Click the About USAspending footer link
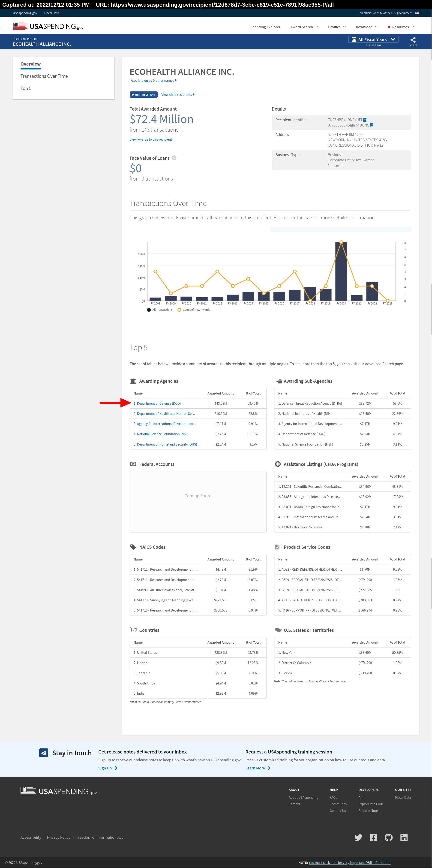The image size is (432, 868). (x=303, y=798)
